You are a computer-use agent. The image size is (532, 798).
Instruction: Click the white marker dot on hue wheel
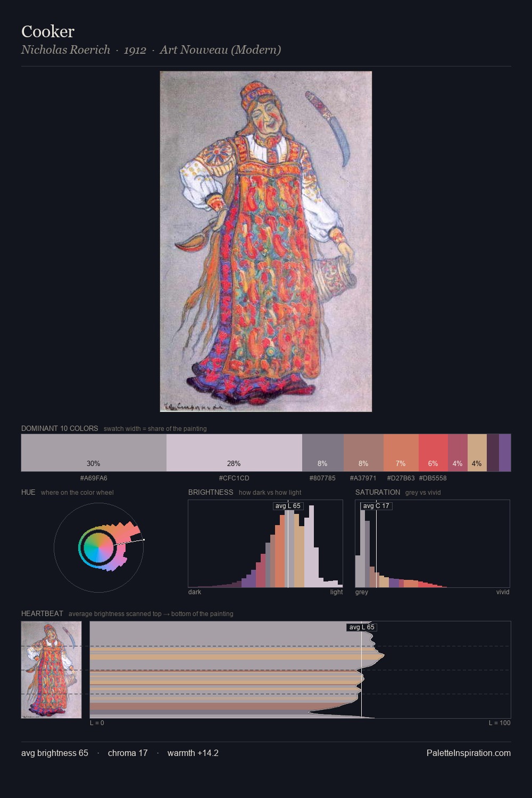point(144,540)
